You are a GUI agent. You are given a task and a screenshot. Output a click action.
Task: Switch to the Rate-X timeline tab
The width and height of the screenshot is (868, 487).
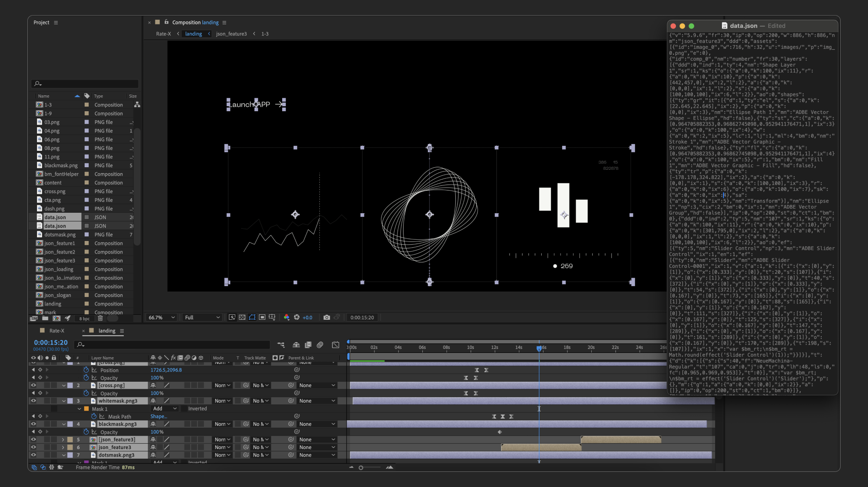(57, 331)
